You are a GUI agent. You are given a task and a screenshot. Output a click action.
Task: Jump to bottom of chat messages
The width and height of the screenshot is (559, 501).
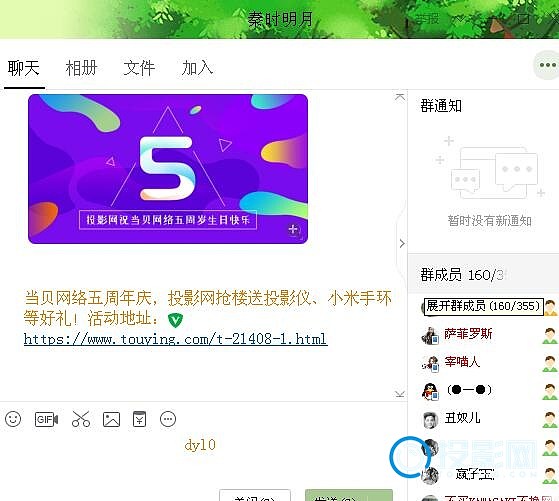coord(400,394)
